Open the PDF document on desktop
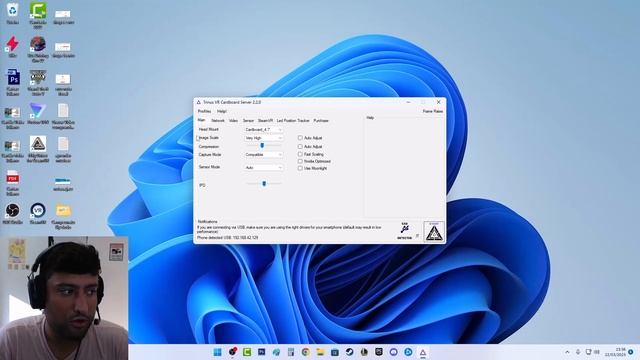Image resolution: width=640 pixels, height=360 pixels. 13,182
